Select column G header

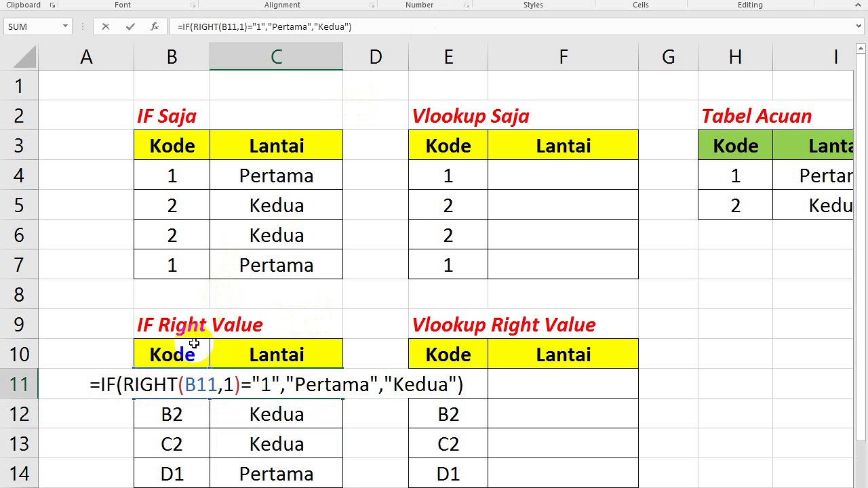[668, 57]
